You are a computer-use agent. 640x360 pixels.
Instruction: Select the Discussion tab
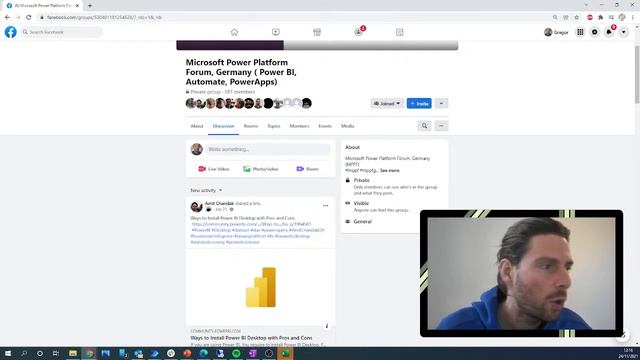[x=223, y=126]
